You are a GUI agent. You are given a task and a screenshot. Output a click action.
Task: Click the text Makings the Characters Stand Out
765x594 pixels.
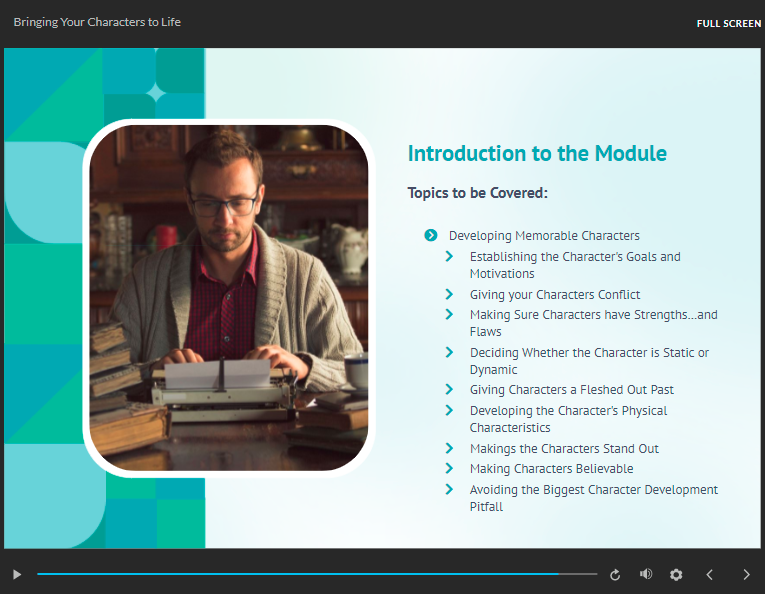point(564,449)
